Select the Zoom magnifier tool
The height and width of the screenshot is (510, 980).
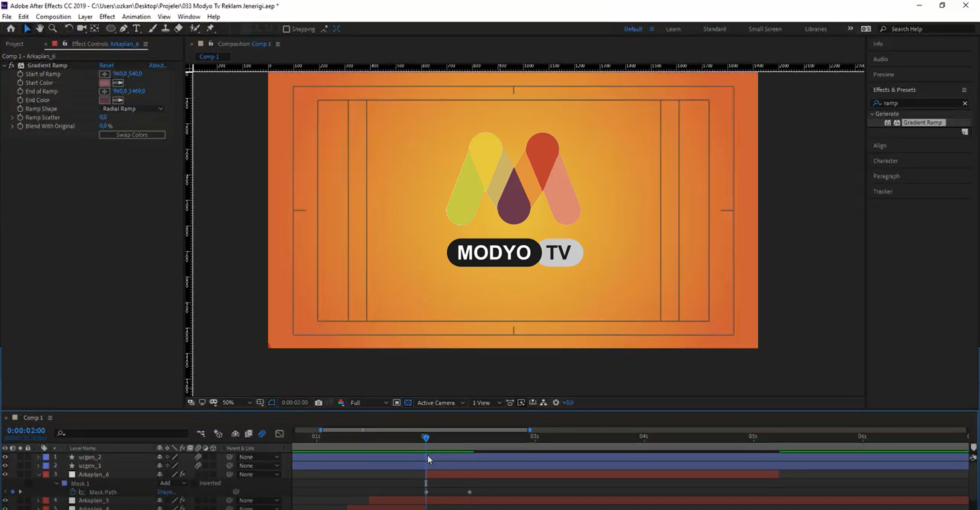(x=52, y=29)
